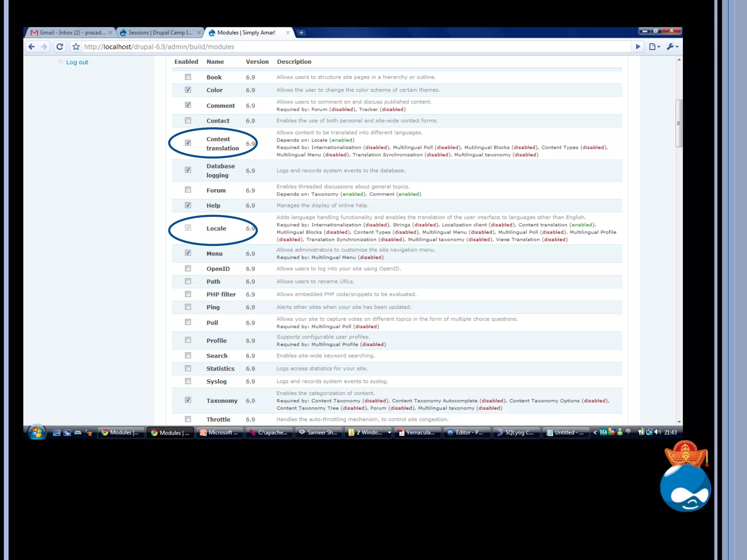Screen dimensions: 747x560
Task: Reload the page with the refresh icon
Action: point(60,47)
